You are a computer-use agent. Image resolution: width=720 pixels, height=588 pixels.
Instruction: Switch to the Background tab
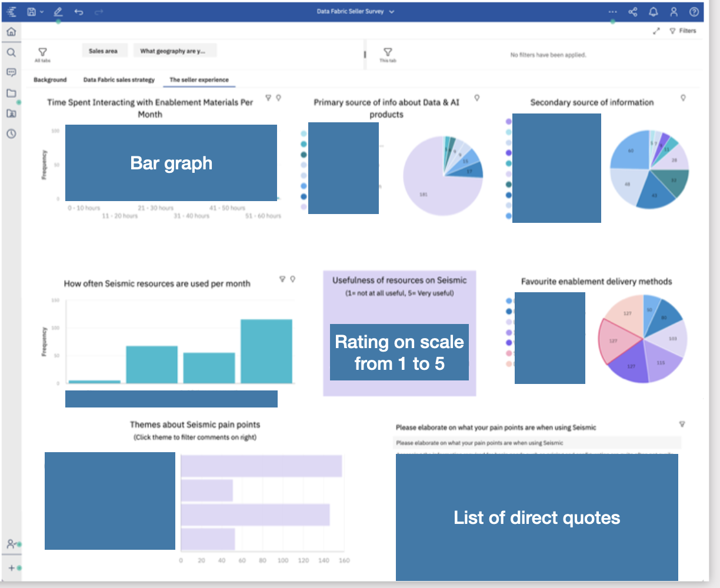pos(50,80)
